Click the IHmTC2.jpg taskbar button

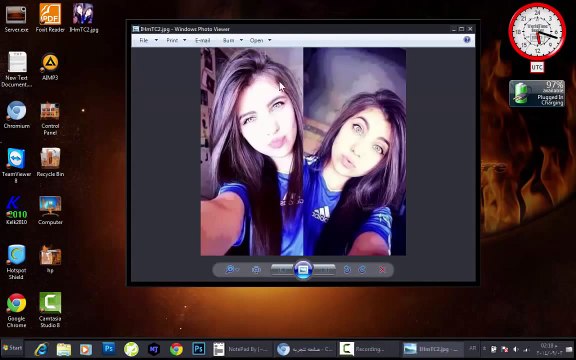432,349
